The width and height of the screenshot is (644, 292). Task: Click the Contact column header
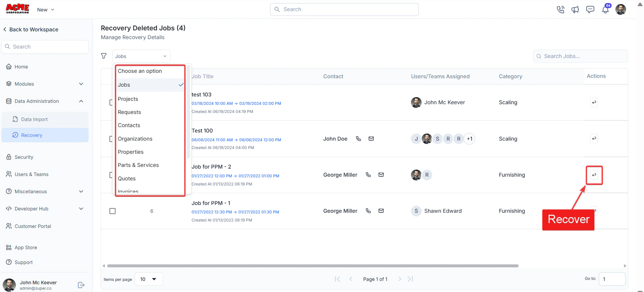[333, 77]
